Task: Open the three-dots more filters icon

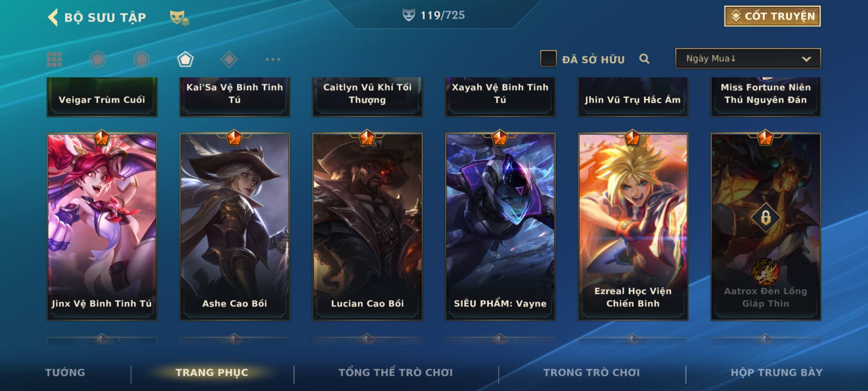Action: click(x=273, y=59)
